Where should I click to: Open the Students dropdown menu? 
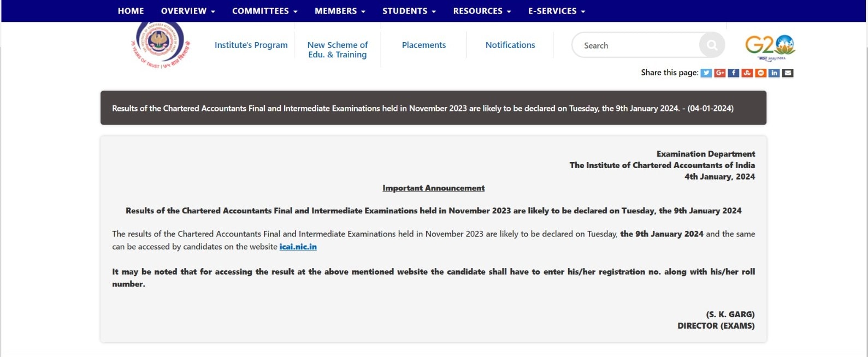tap(409, 11)
